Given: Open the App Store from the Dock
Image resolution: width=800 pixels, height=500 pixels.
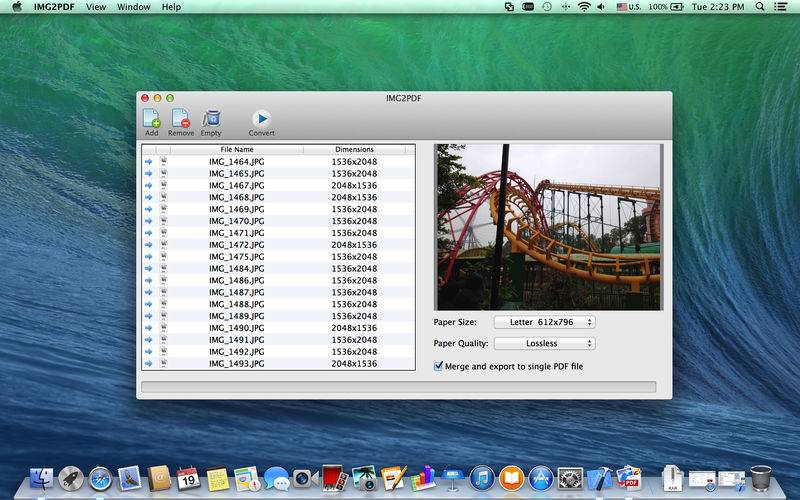Looking at the screenshot, I should [x=541, y=479].
